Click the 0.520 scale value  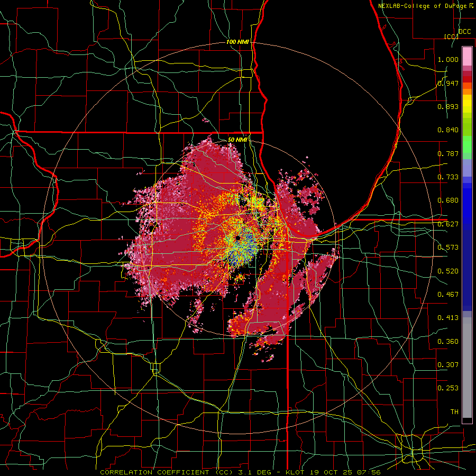point(448,271)
